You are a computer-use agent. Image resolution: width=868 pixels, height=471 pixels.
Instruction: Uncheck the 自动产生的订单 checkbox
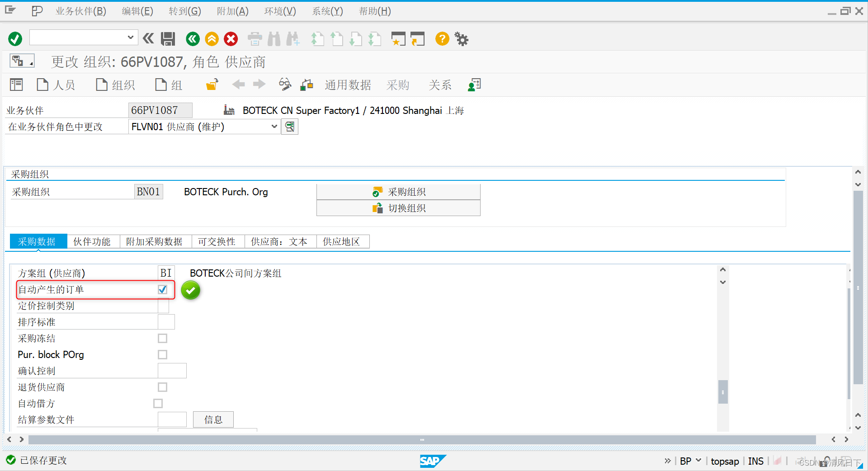pos(162,290)
